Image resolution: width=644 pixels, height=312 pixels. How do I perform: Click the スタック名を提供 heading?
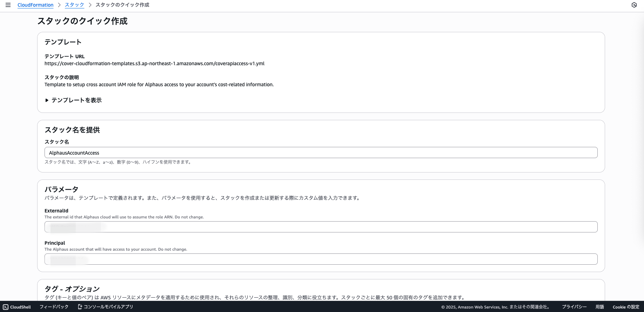point(72,130)
